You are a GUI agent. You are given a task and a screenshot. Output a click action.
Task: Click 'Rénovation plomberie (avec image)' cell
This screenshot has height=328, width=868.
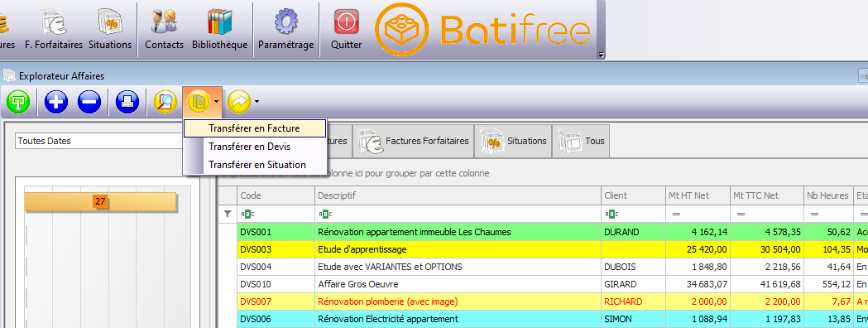coord(458,302)
